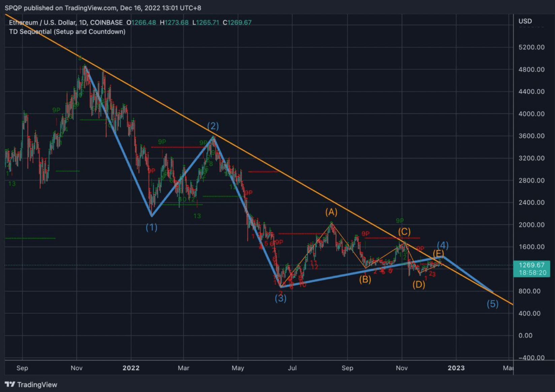Select the Ethereum / U.S. Dollar symbol title
Image resolution: width=555 pixels, height=392 pixels.
pyautogui.click(x=66, y=23)
